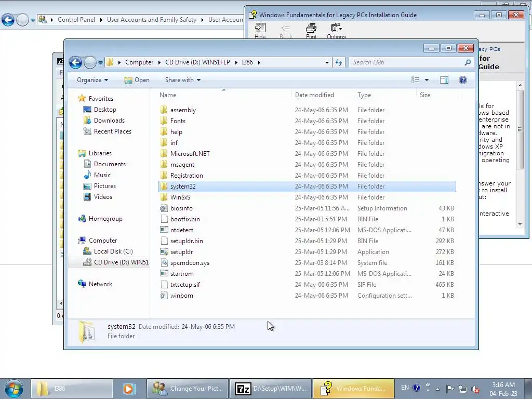
Task: Click the Explorer Forward arrow button
Action: 90,62
